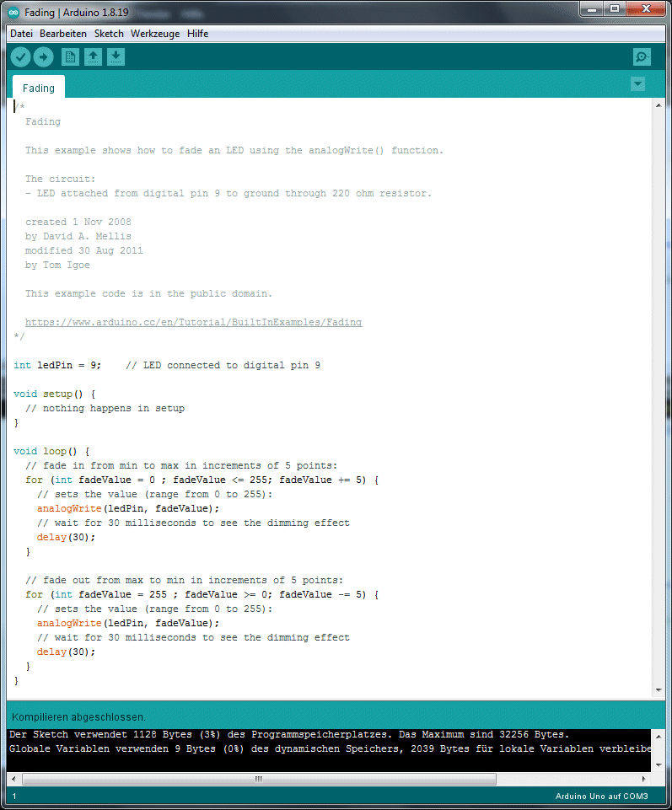
Task: Click console scrollbar up arrow
Action: (x=658, y=736)
